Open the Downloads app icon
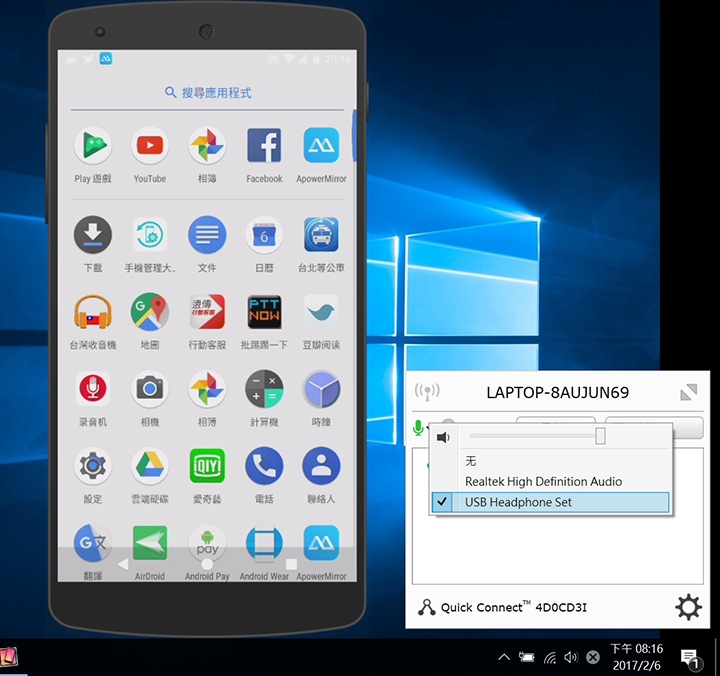 click(x=93, y=235)
